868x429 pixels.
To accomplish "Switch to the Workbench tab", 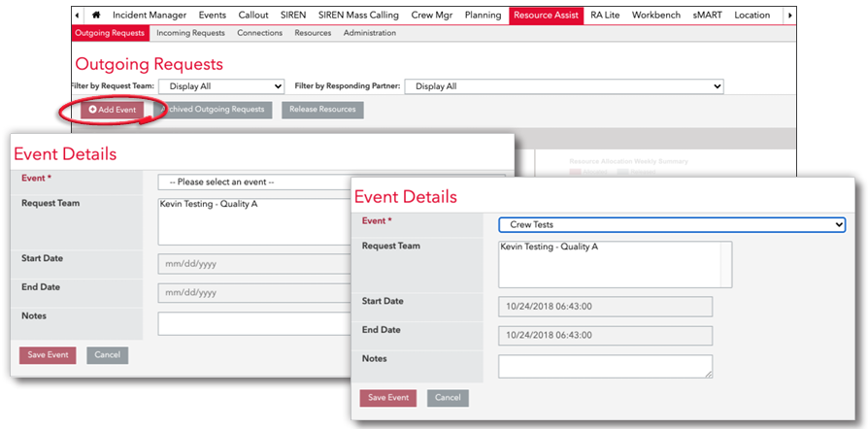I will click(x=656, y=16).
